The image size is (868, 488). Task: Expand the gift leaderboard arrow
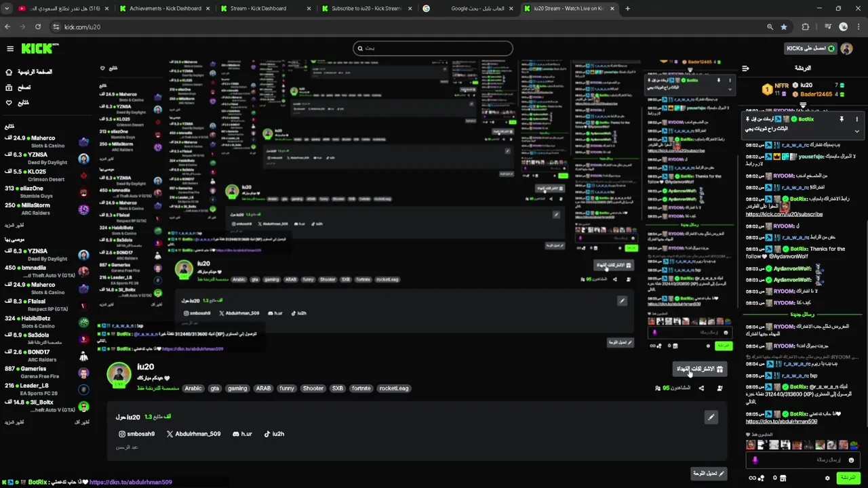(x=803, y=105)
